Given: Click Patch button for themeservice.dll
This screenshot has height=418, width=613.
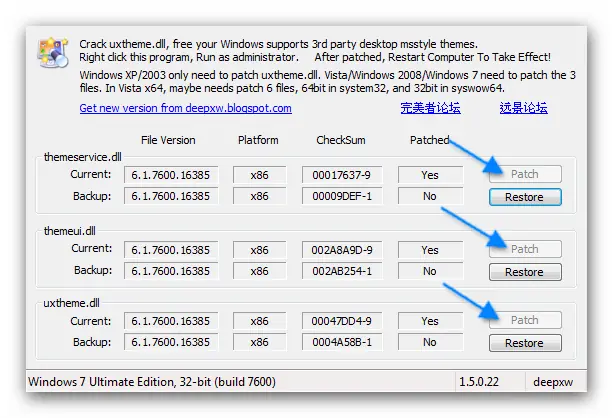Looking at the screenshot, I should tap(525, 174).
